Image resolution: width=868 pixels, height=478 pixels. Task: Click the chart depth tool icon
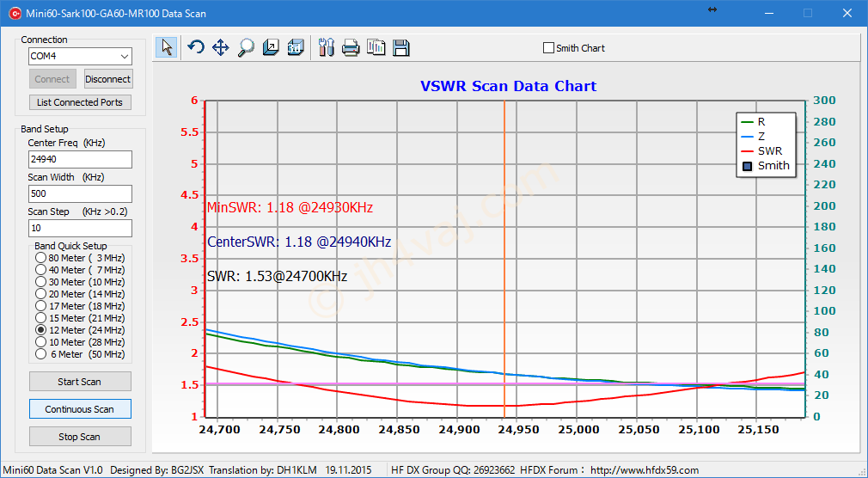point(271,47)
